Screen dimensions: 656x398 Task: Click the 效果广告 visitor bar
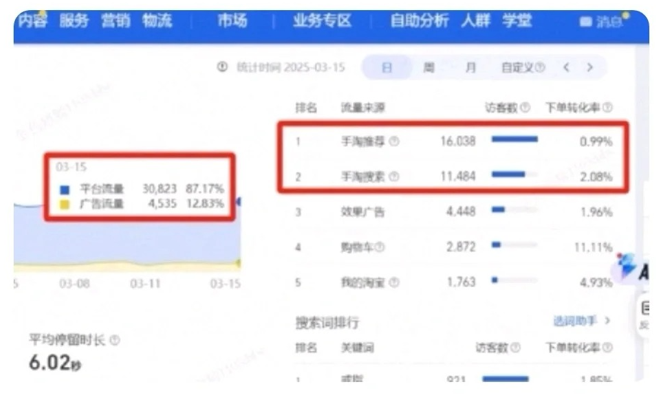pyautogui.click(x=515, y=209)
